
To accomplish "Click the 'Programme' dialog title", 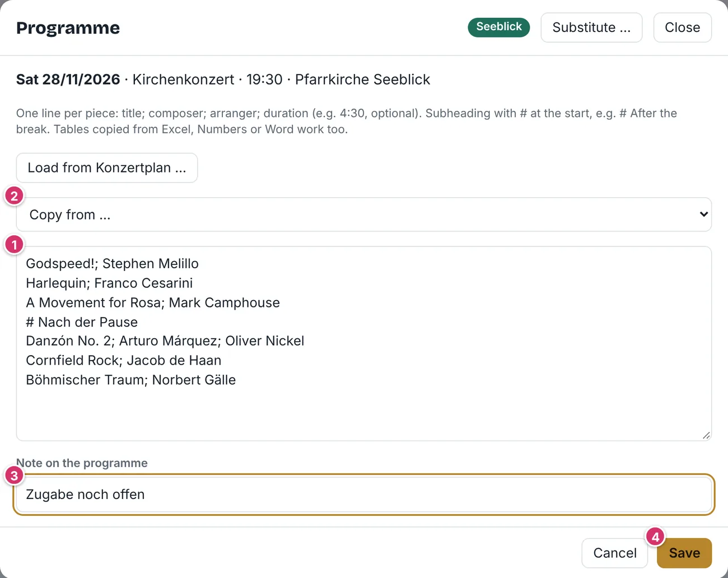I will (x=68, y=28).
